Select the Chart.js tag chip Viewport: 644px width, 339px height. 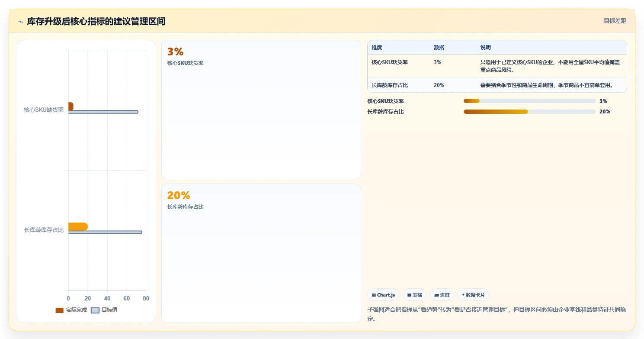click(383, 295)
